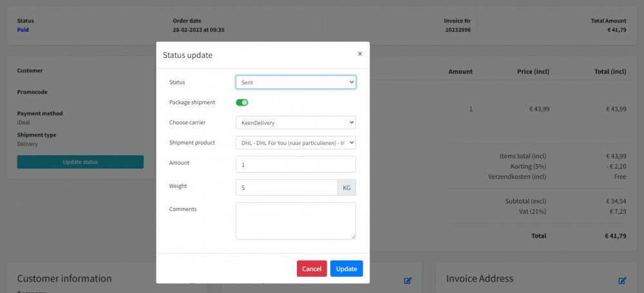Click the Verzendkosten value Free
The image size is (644, 293).
pyautogui.click(x=620, y=176)
